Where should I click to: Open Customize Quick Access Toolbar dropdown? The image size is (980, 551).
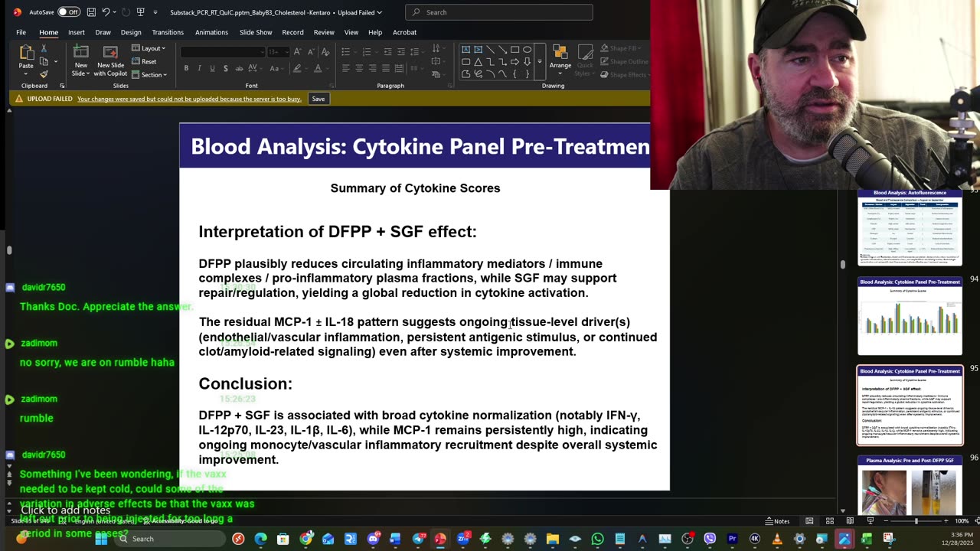pos(155,12)
